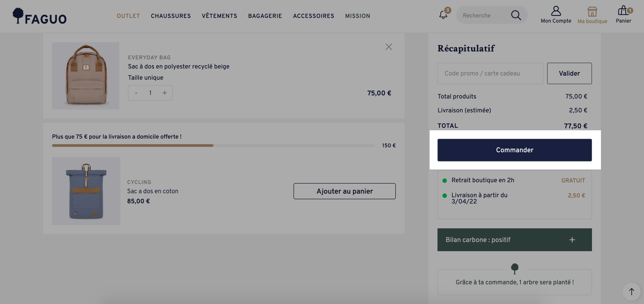Click Ajouter au panier for Cycling bag
This screenshot has width=644, height=304.
pyautogui.click(x=344, y=191)
